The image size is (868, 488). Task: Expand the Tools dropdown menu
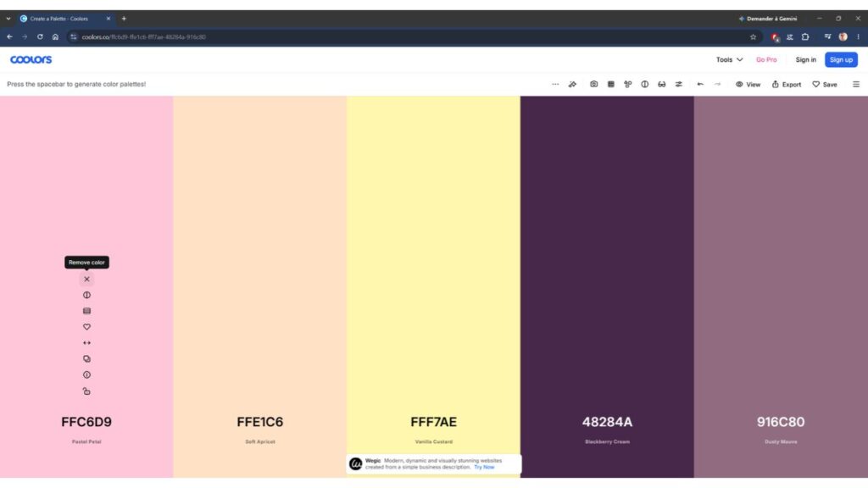point(729,60)
